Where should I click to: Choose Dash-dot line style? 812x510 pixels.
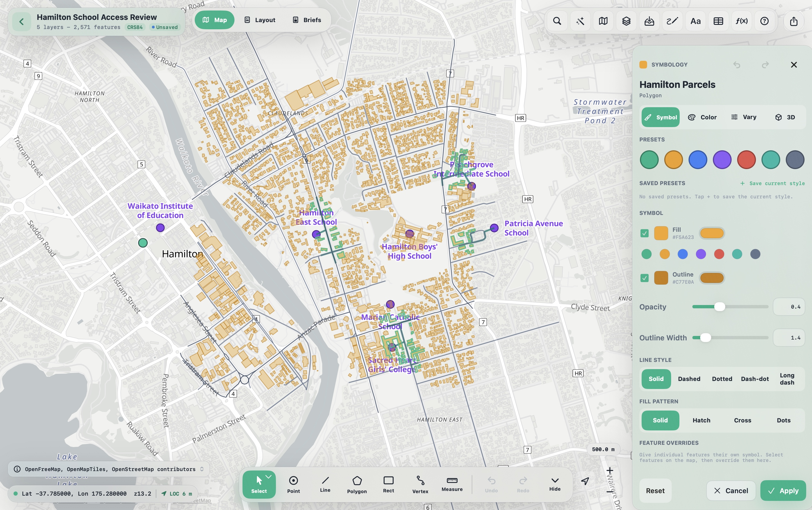pyautogui.click(x=755, y=379)
